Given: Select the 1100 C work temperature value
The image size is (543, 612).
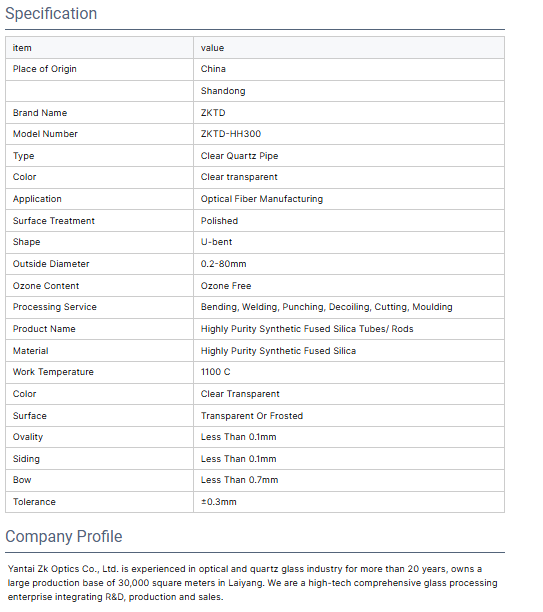Looking at the screenshot, I should click(x=215, y=372).
